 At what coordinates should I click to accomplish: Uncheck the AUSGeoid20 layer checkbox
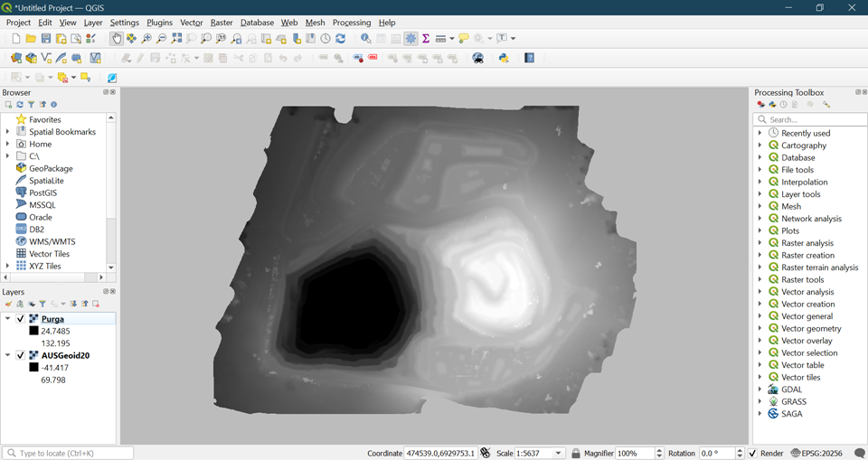pyautogui.click(x=21, y=355)
